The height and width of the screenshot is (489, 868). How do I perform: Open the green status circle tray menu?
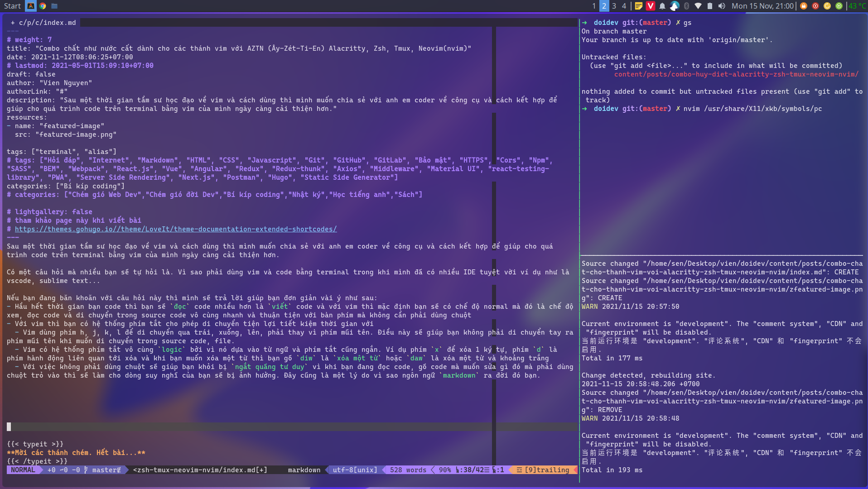[839, 6]
